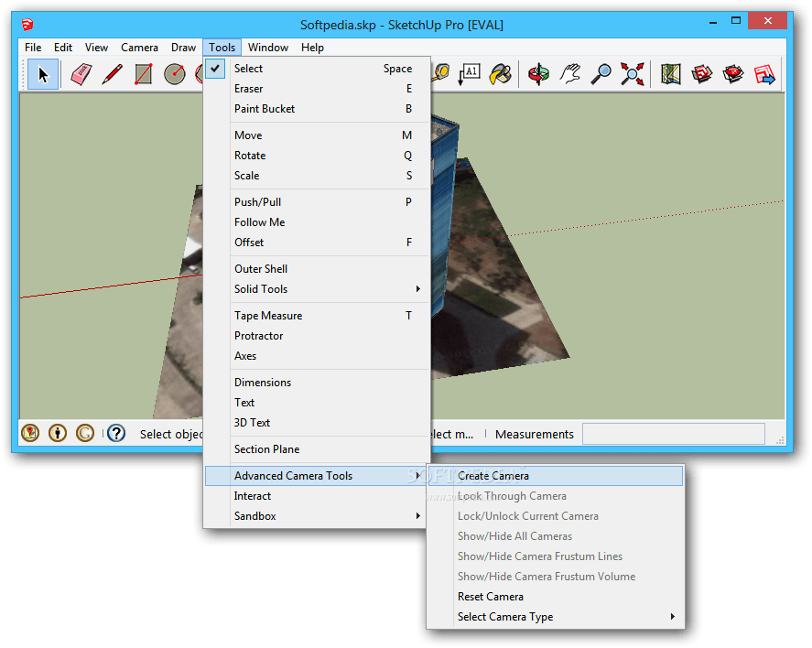This screenshot has width=812, height=648.
Task: Pick the Eraser tool icon
Action: (81, 74)
